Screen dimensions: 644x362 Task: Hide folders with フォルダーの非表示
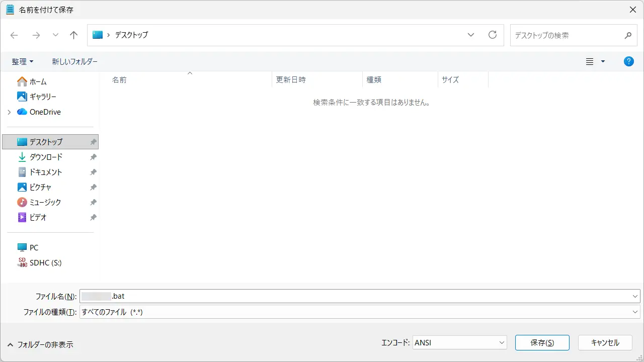tap(40, 344)
